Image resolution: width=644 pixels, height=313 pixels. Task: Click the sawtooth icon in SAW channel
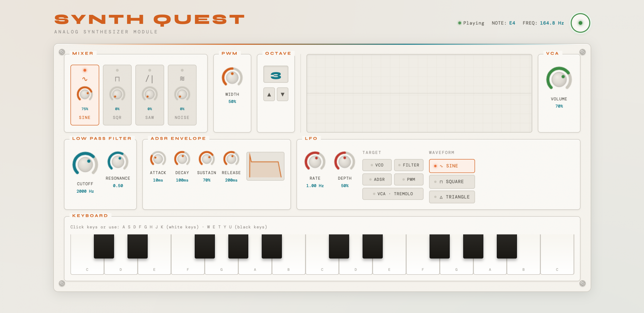[x=149, y=79]
